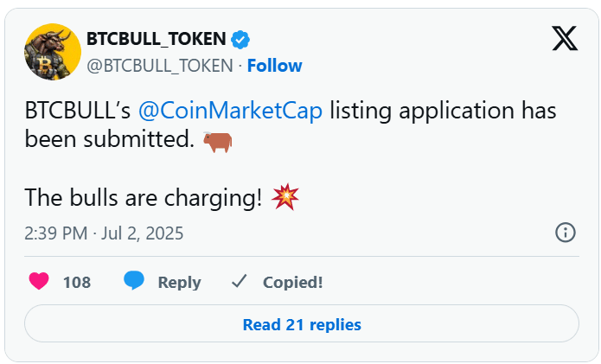Click the X logo icon

pos(565,38)
